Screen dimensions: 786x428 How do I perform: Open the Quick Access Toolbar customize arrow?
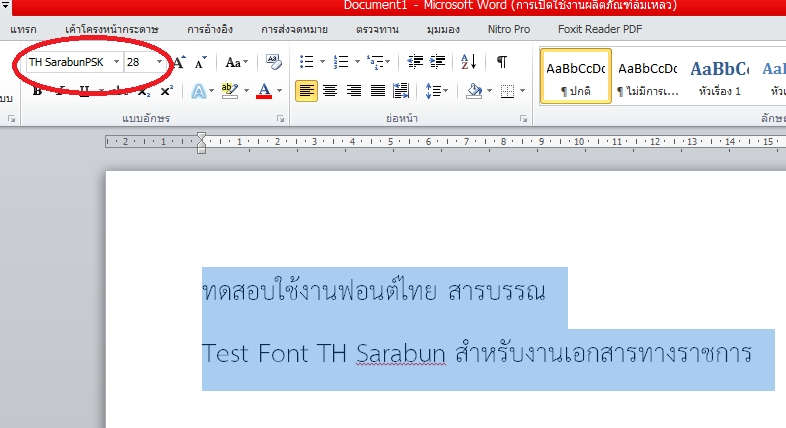[6, 6]
